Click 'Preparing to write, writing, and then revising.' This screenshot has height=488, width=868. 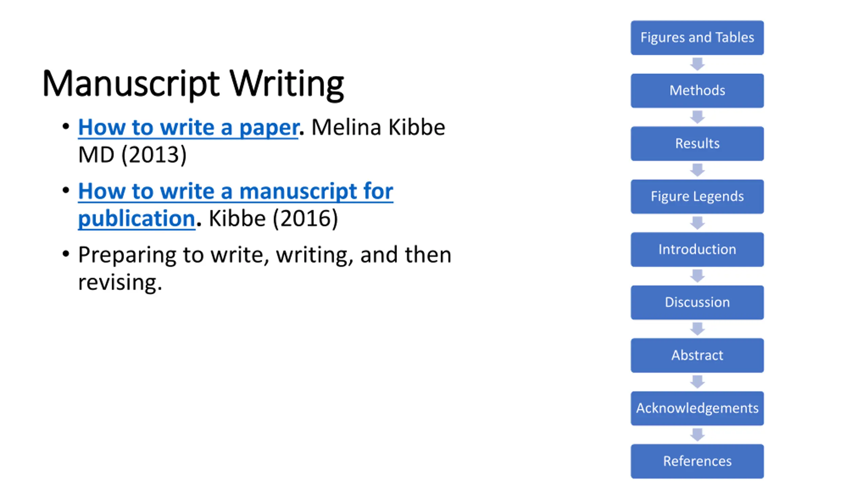click(264, 268)
